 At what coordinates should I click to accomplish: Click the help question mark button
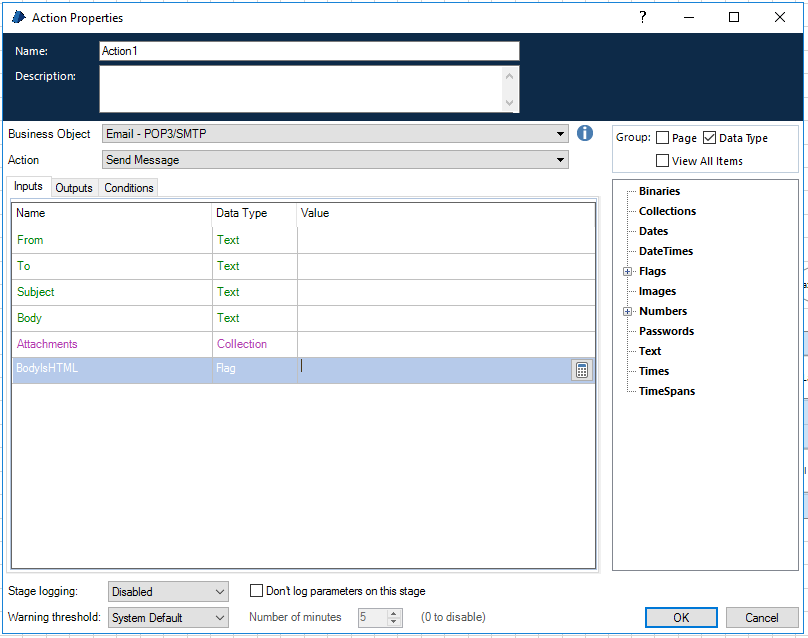click(643, 18)
